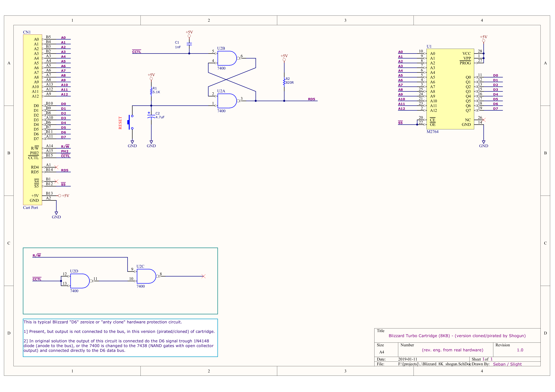Click the D0 net label at U1 pin 11
Screen dimensions: 555x392
pos(496,75)
